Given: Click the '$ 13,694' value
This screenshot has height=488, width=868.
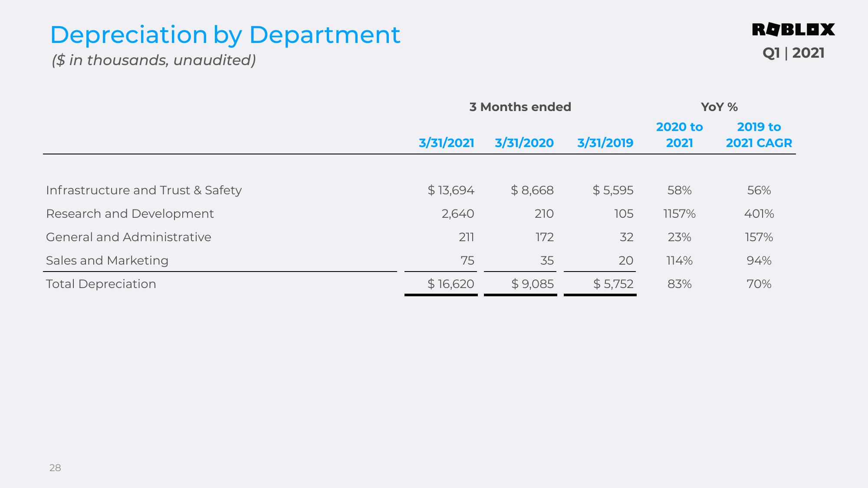Looking at the screenshot, I should (x=451, y=190).
